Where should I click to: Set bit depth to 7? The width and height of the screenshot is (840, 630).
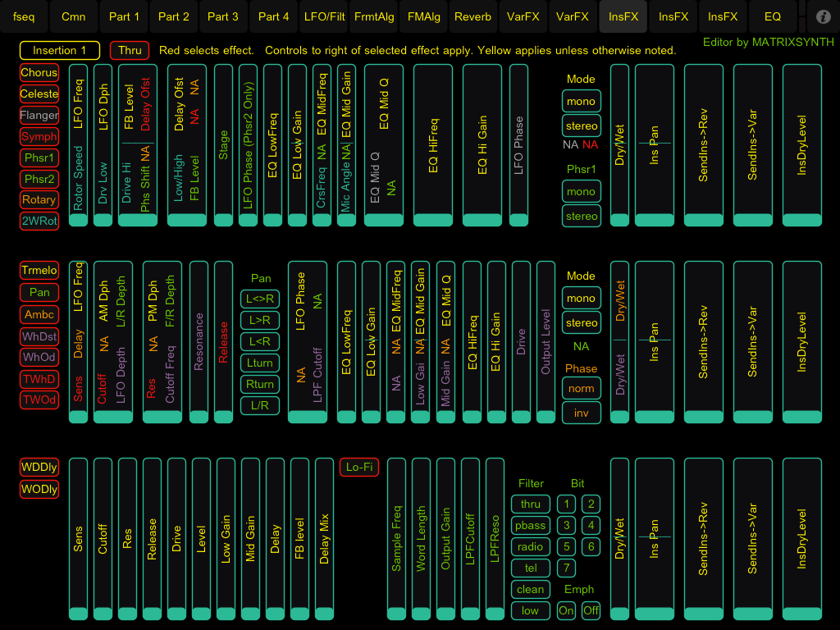tap(566, 568)
